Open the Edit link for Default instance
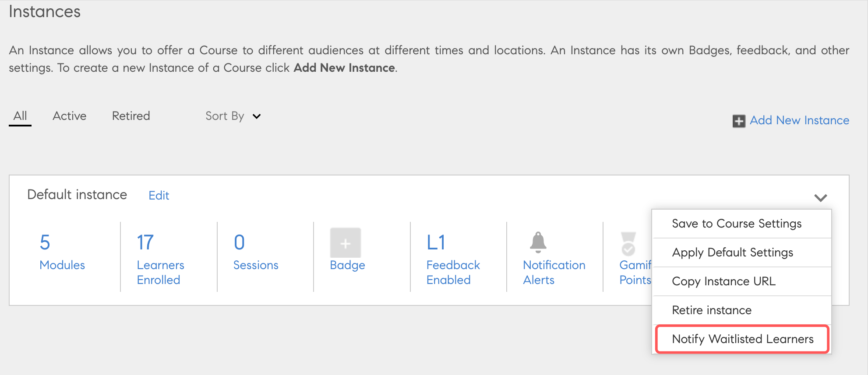 point(159,196)
